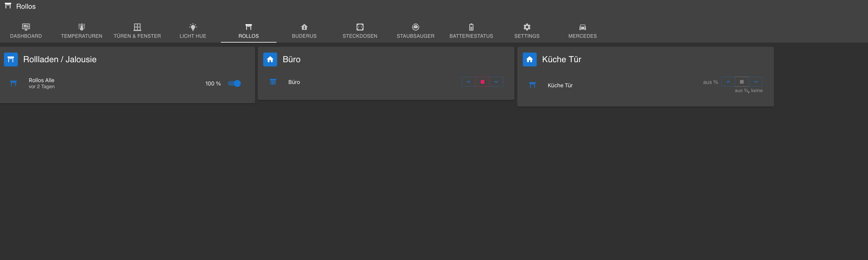This screenshot has width=868, height=260.
Task: Click the Rollos page title text
Action: tap(26, 6)
